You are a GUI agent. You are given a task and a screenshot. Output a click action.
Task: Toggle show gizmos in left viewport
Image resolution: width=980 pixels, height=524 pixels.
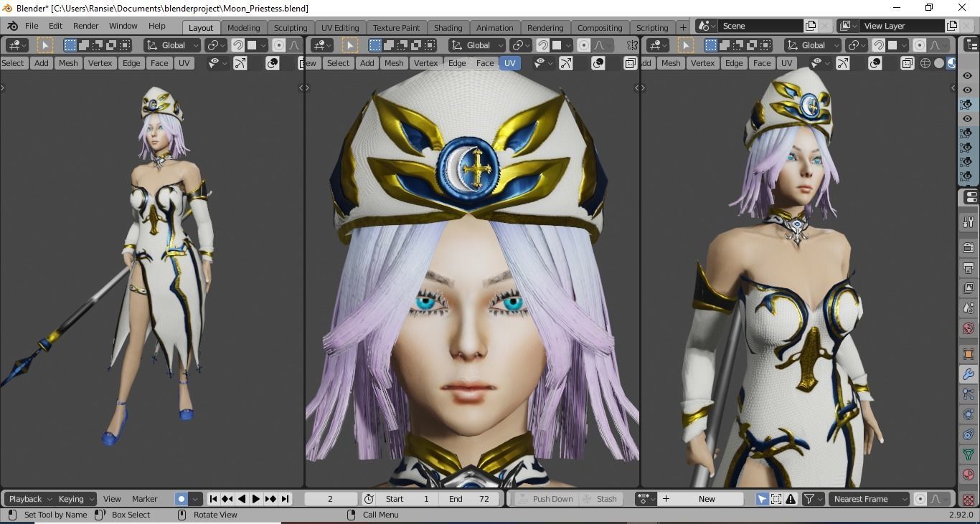[x=240, y=63]
